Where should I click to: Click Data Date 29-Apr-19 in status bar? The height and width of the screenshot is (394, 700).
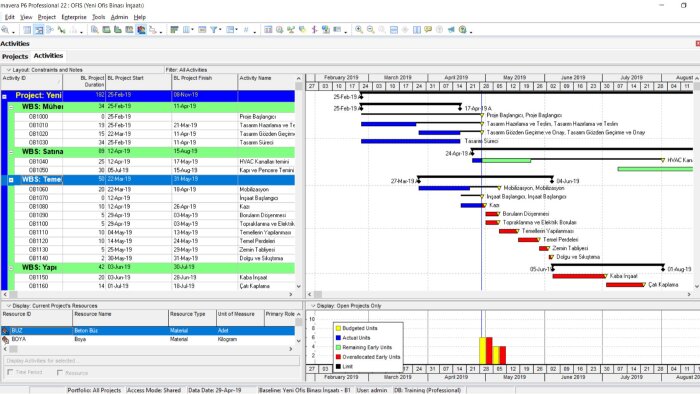click(x=214, y=390)
